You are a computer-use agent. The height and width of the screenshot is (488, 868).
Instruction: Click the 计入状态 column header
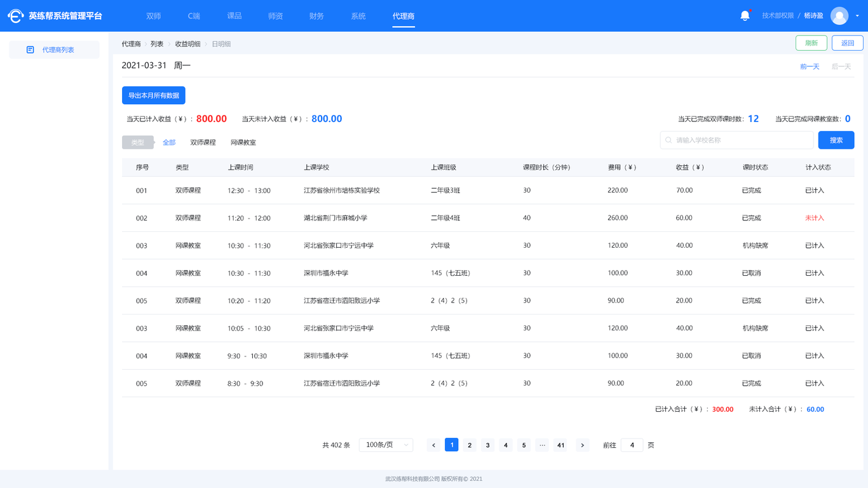tap(818, 168)
